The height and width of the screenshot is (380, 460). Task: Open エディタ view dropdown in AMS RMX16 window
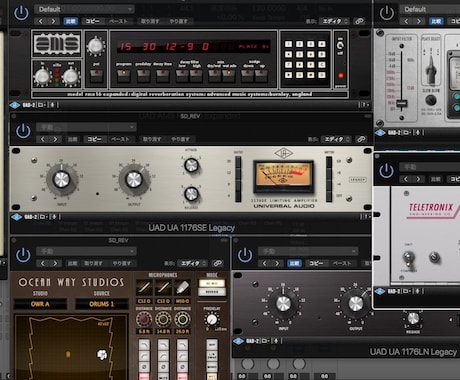point(334,21)
